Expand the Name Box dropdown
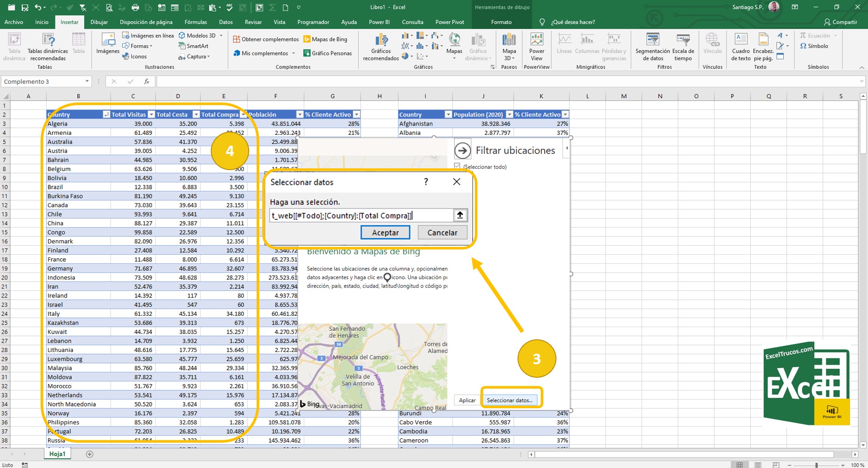Screen dimensions: 868x468 pyautogui.click(x=87, y=82)
